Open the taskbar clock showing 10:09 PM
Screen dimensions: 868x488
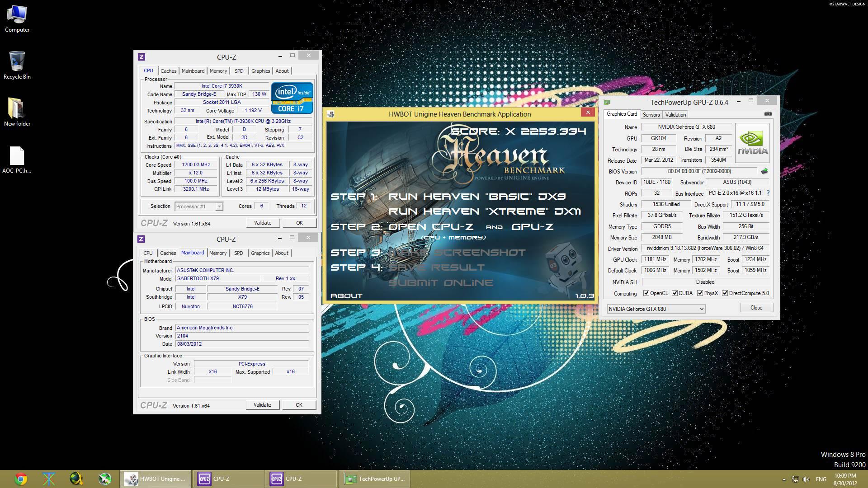pos(845,479)
